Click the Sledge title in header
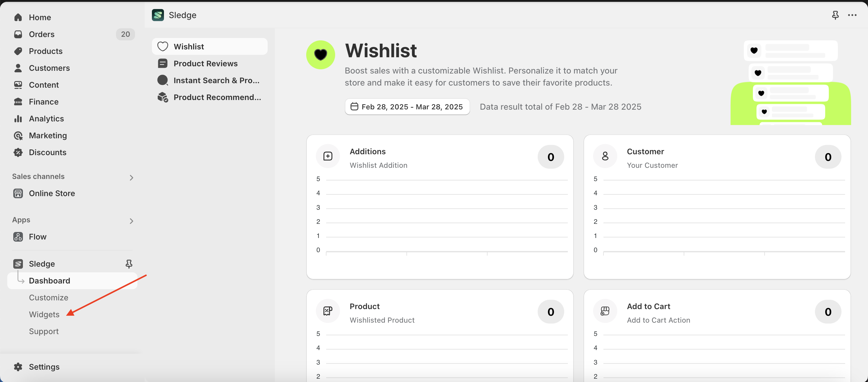The width and height of the screenshot is (868, 382). [x=182, y=15]
